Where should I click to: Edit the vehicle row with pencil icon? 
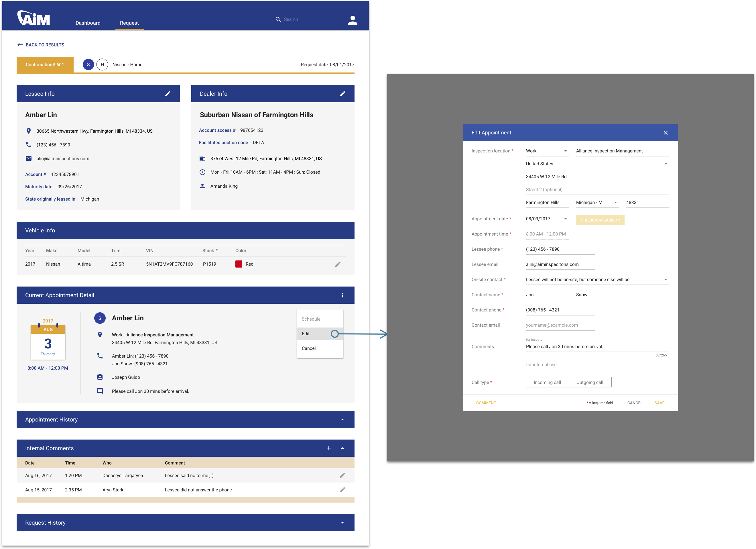tap(338, 264)
